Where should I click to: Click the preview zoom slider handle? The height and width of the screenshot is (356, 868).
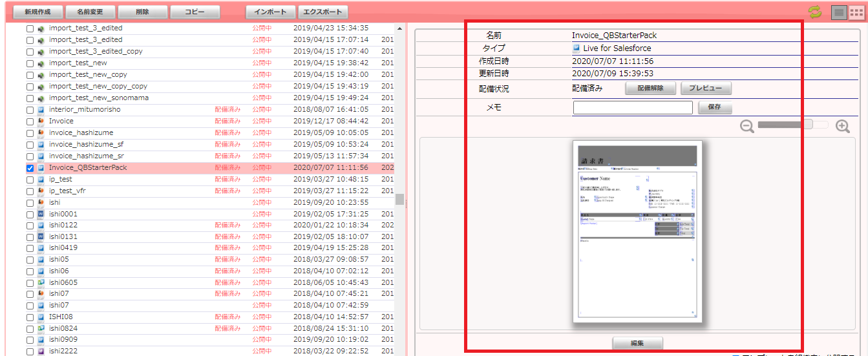click(808, 125)
